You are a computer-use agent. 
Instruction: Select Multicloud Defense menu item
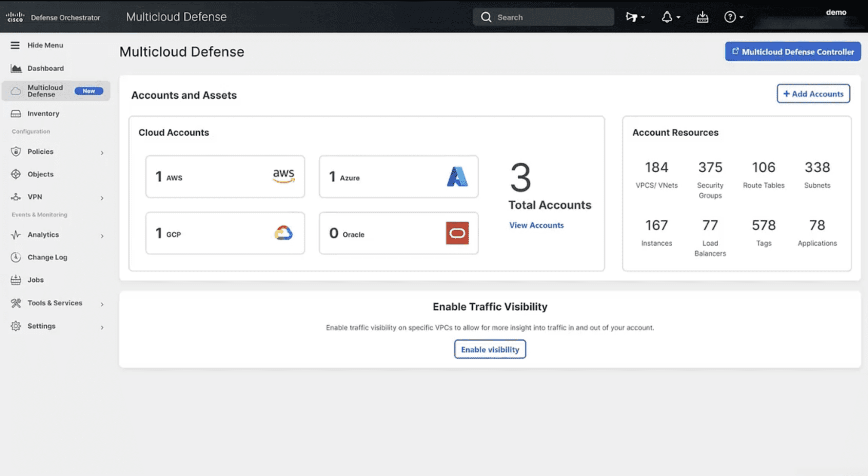coord(56,91)
